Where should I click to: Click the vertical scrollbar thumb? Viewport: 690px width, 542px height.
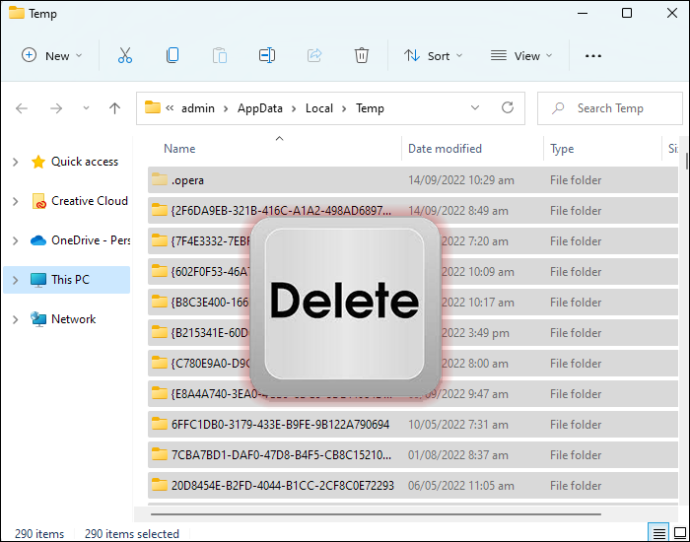[x=686, y=161]
